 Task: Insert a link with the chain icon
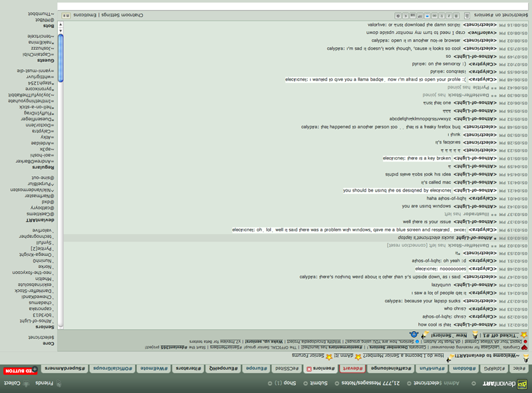pos(434,15)
